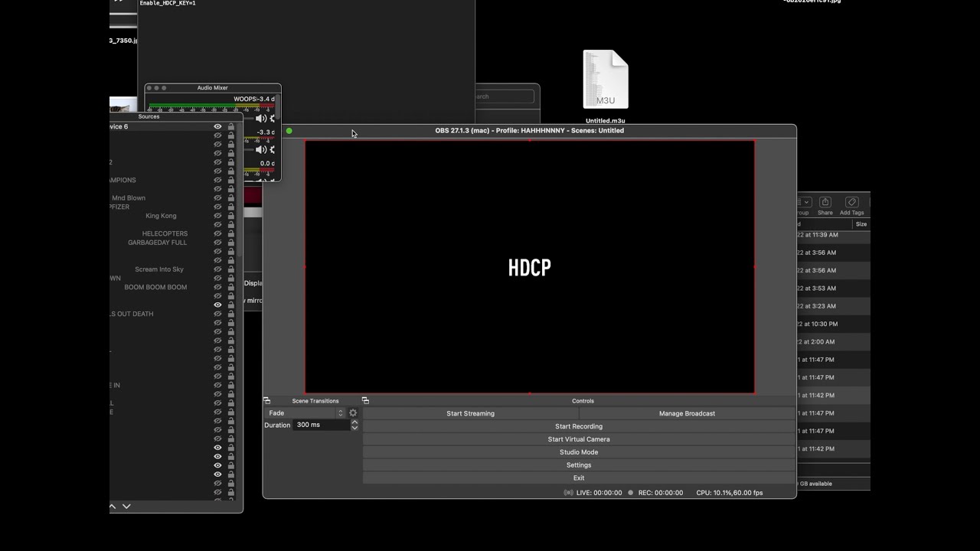
Task: Show the HELECOPTERS source
Action: pos(217,233)
